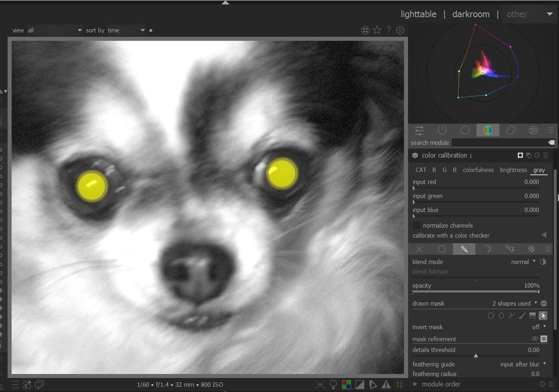The height and width of the screenshot is (392, 559).
Task: Open the CAT tab
Action: 421,170
